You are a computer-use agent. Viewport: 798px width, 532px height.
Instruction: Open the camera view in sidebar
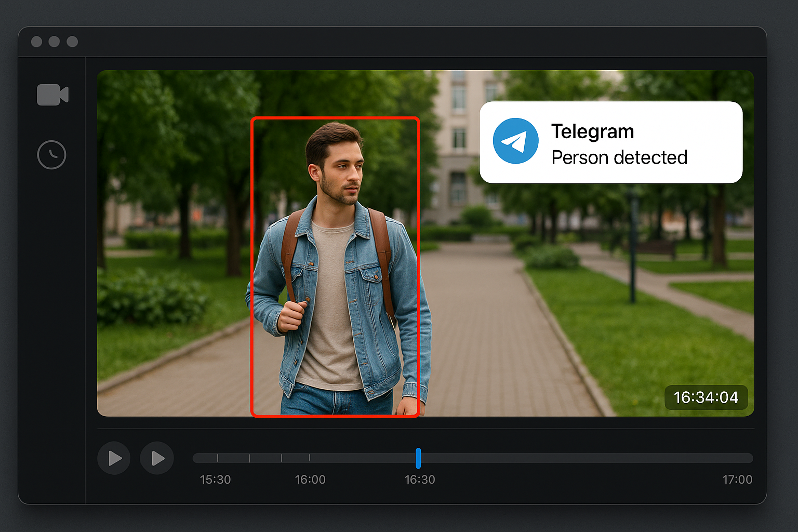pos(52,95)
